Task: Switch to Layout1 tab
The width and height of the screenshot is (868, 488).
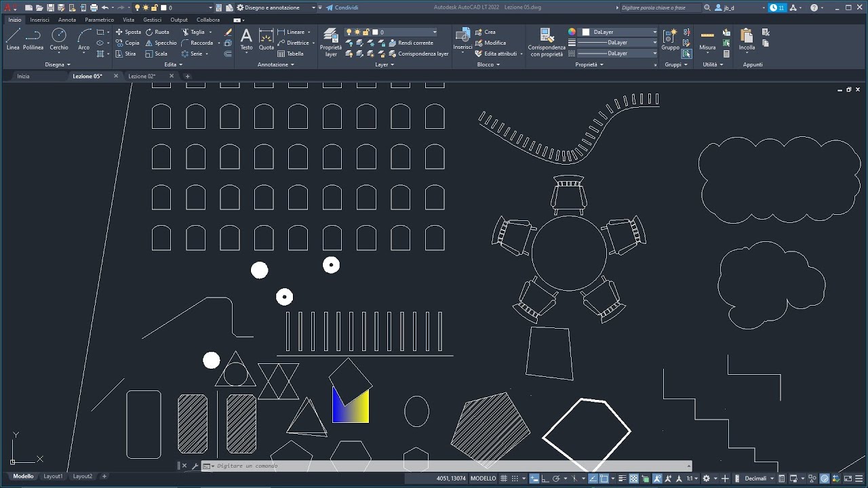Action: pyautogui.click(x=53, y=476)
